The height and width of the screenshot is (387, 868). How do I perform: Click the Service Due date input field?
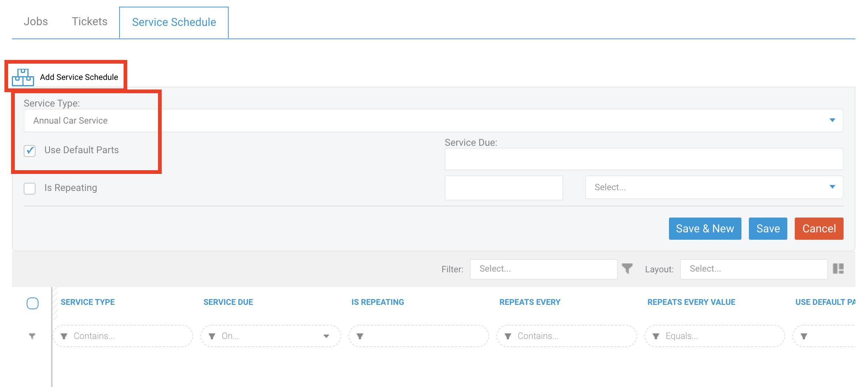644,159
